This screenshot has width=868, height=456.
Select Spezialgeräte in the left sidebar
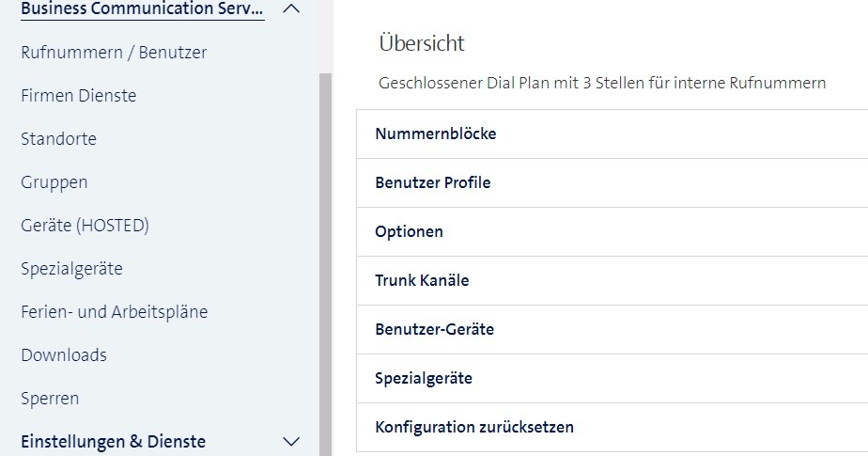coord(71,269)
